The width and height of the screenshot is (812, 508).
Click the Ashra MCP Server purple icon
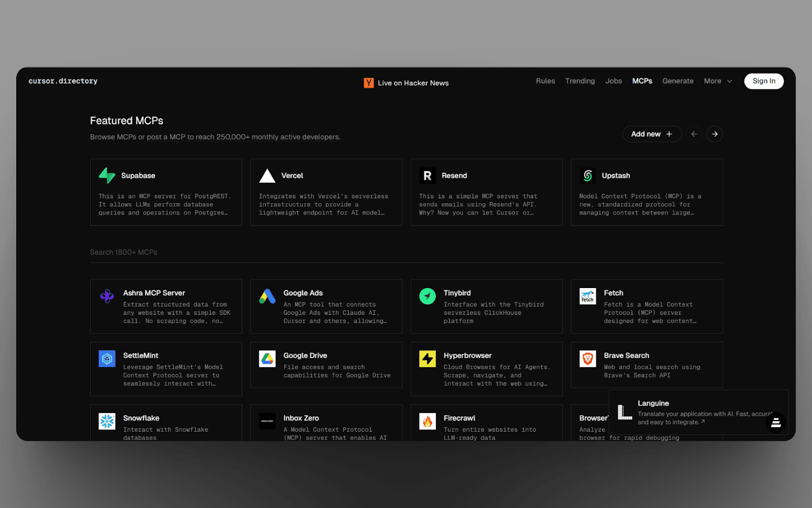tap(107, 296)
